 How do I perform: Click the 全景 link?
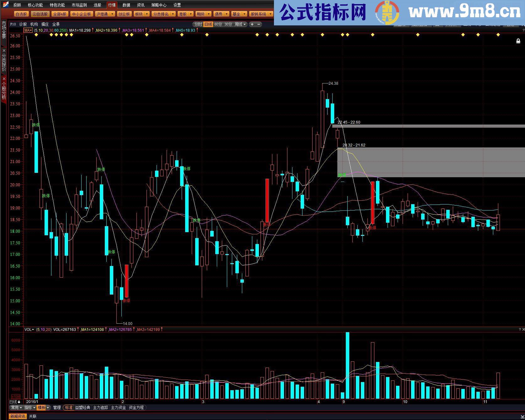pos(56,24)
